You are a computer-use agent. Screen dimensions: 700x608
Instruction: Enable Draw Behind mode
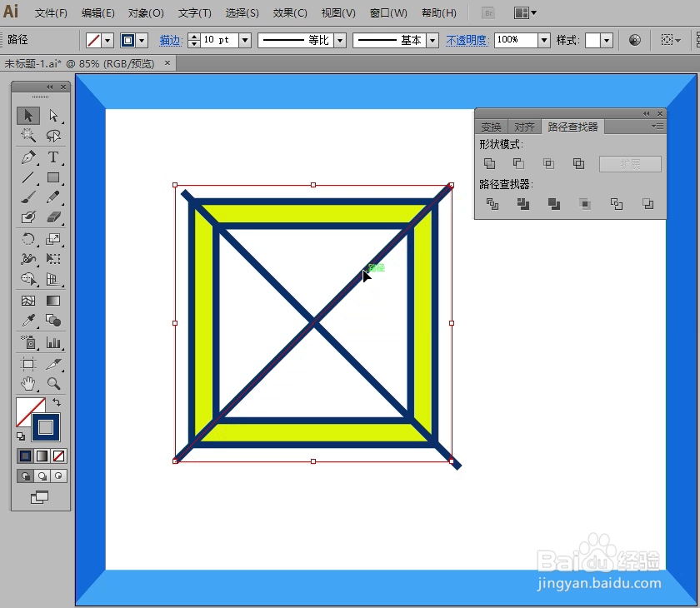pyautogui.click(x=42, y=476)
